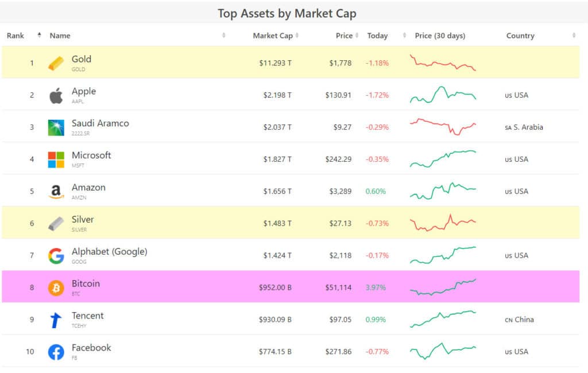This screenshot has height=373, width=588.
Task: Click the Facebook logo icon
Action: [x=56, y=352]
